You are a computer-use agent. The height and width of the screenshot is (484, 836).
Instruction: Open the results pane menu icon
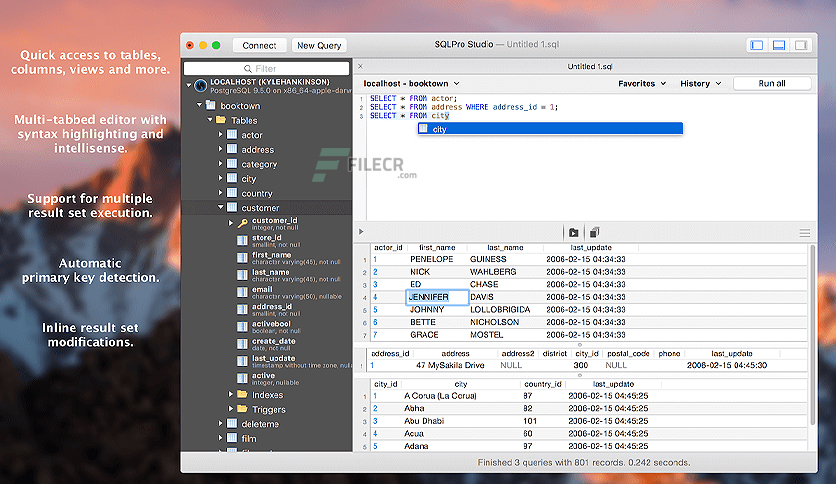[x=805, y=233]
